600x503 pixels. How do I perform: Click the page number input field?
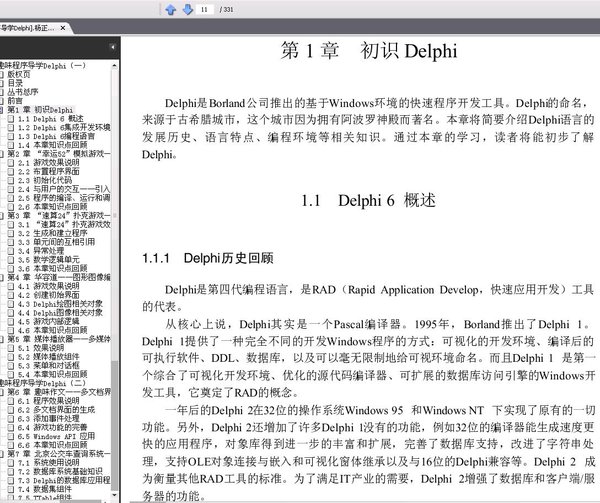[207, 9]
